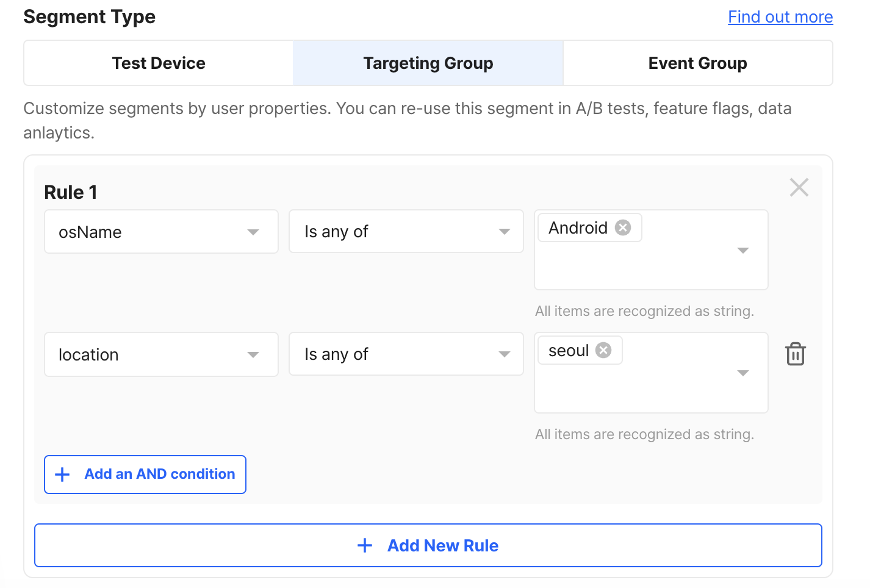
Task: Switch to the Event Group tab
Action: coord(697,63)
